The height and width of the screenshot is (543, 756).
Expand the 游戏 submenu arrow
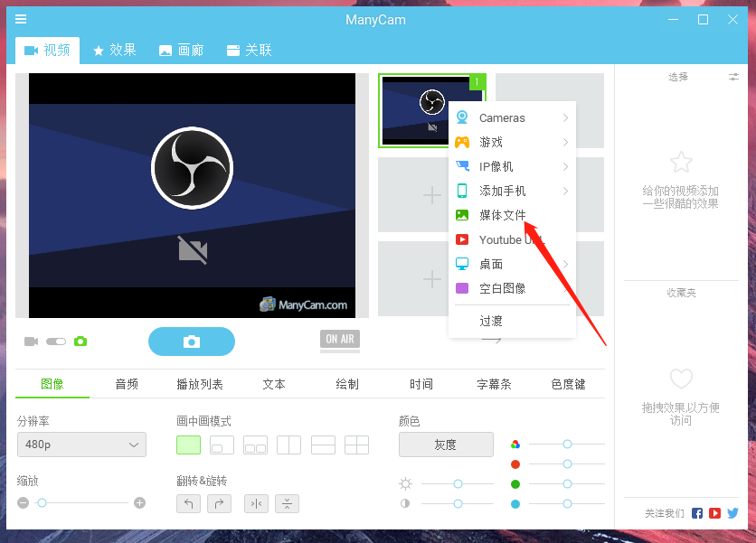[x=565, y=142]
